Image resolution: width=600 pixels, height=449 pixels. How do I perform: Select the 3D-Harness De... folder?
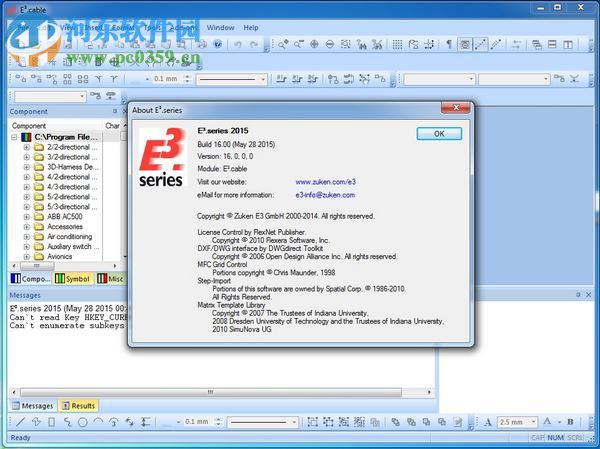tap(72, 167)
